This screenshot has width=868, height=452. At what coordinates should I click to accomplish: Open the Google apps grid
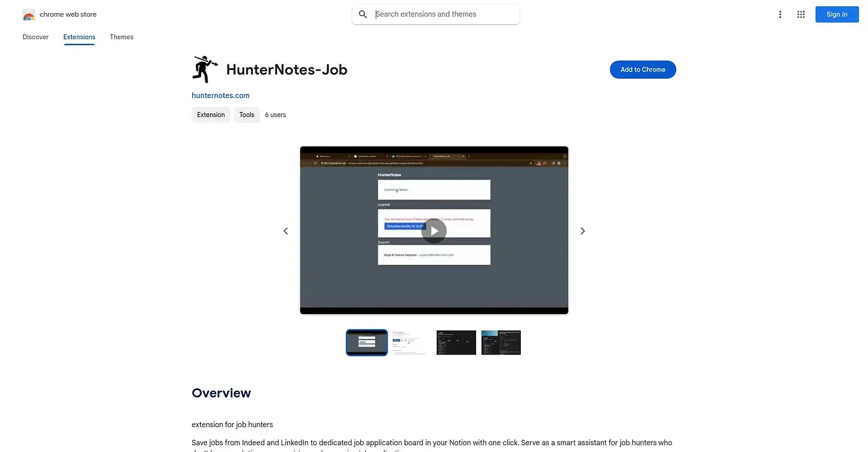(x=801, y=14)
